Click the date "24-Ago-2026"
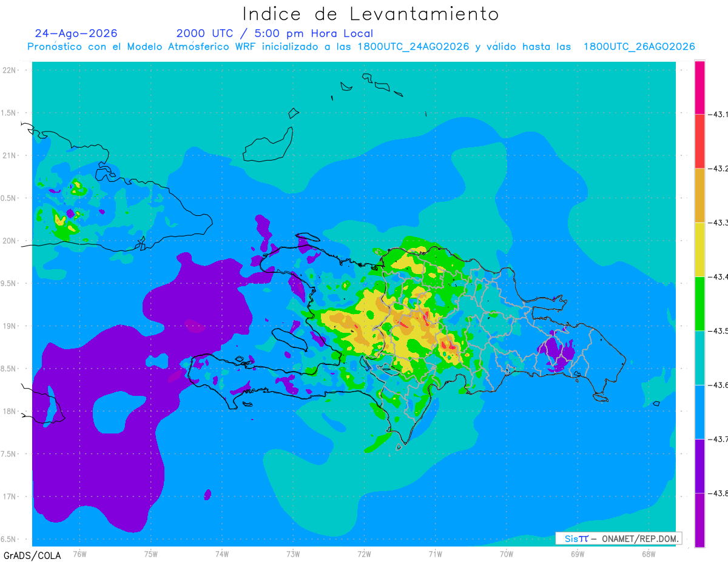Screen dimensions: 728x562 tap(76, 33)
